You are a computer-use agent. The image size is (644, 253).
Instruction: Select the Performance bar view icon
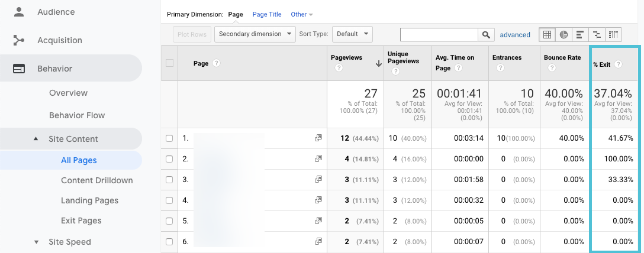(x=580, y=35)
